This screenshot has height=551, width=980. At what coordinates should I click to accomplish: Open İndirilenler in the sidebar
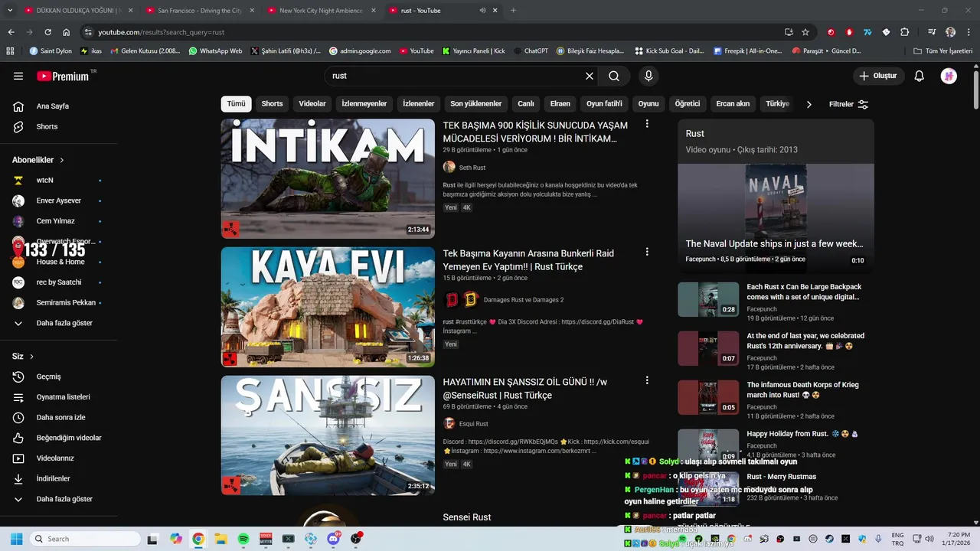click(52, 478)
